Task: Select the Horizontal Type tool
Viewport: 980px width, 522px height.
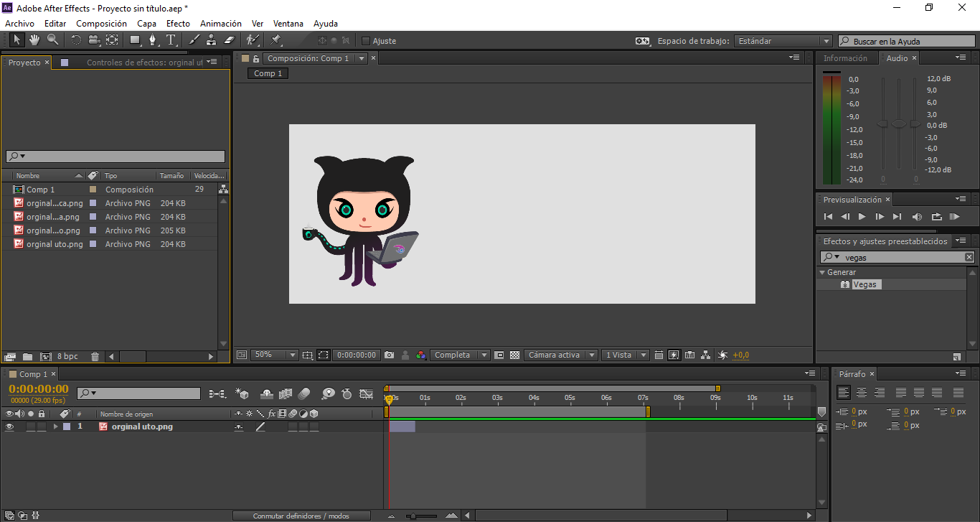Action: [x=171, y=40]
